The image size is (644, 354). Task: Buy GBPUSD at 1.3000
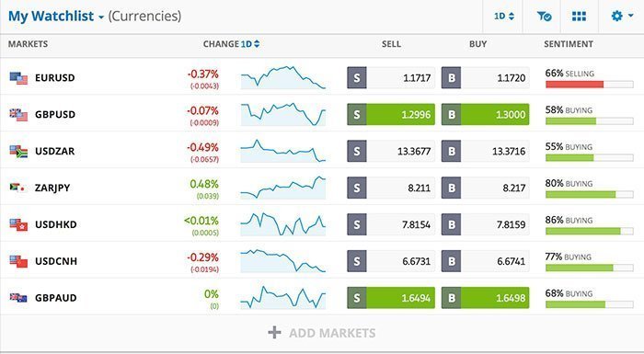click(x=486, y=114)
